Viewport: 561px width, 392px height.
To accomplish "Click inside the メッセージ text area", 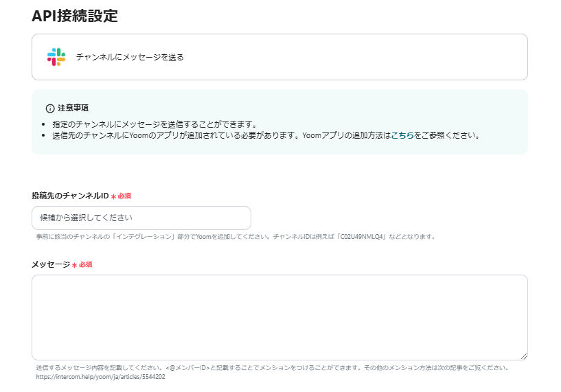I will (279, 317).
